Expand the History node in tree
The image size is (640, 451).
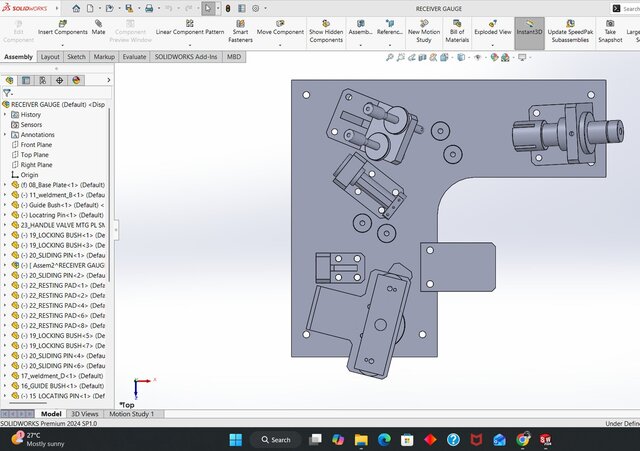click(5, 115)
